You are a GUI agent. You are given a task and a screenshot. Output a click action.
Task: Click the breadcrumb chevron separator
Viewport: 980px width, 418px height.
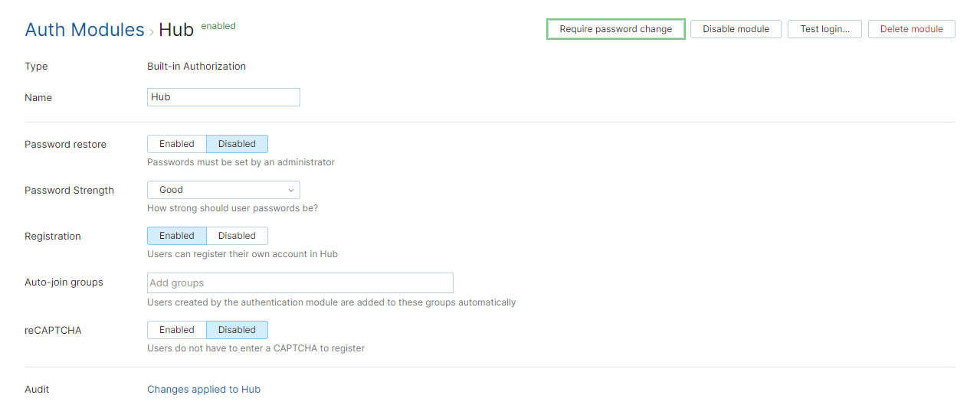point(152,32)
